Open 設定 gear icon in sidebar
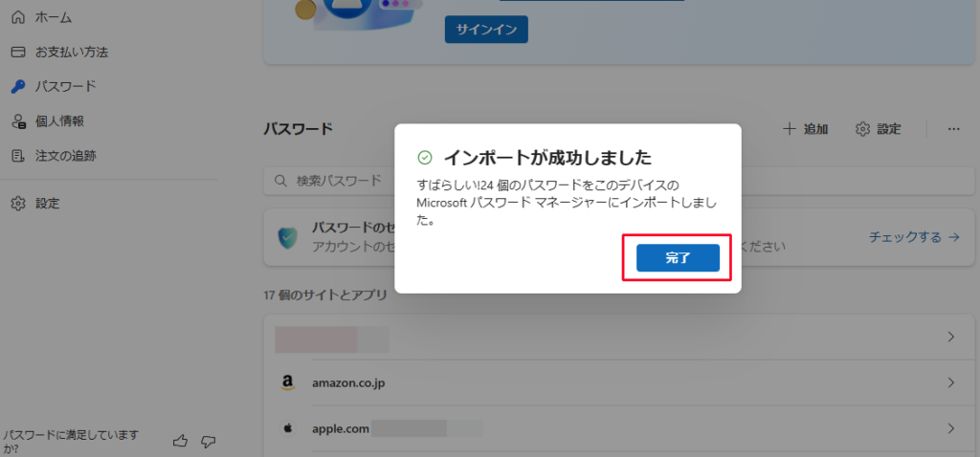980x457 pixels. [17, 203]
